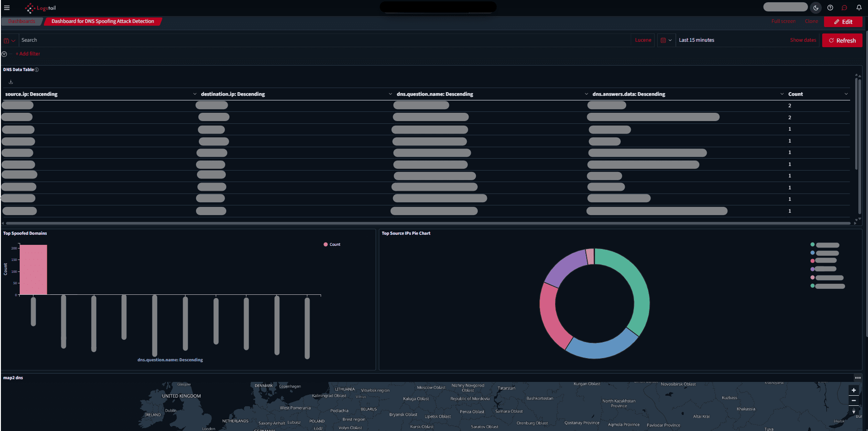868x431 pixels.
Task: Sort by dns.answers.data column header
Action: [628, 94]
